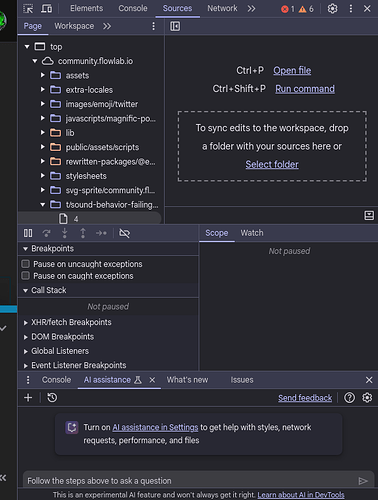Open the Watch tab
Screen dimensions: 378x500
252,233
